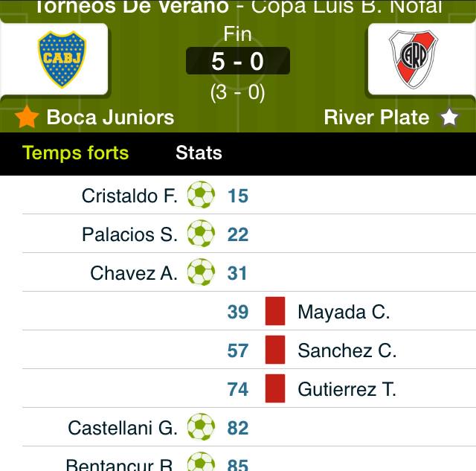Click the goal ball icon beside Chavez A.
Image resolution: width=476 pixels, height=471 pixels.
click(x=201, y=272)
